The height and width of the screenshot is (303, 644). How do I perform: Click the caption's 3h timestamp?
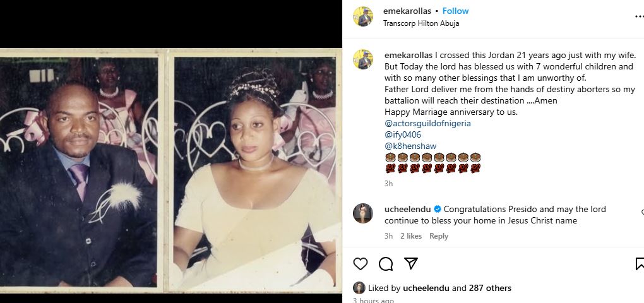point(388,184)
